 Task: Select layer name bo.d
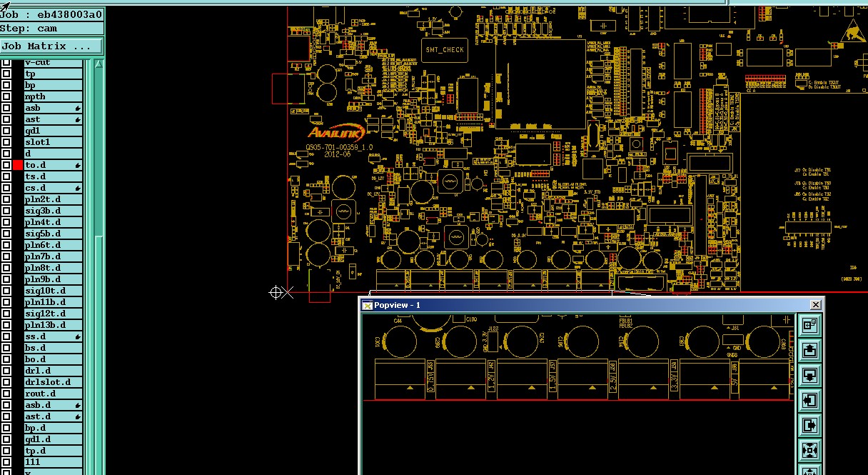pos(54,359)
